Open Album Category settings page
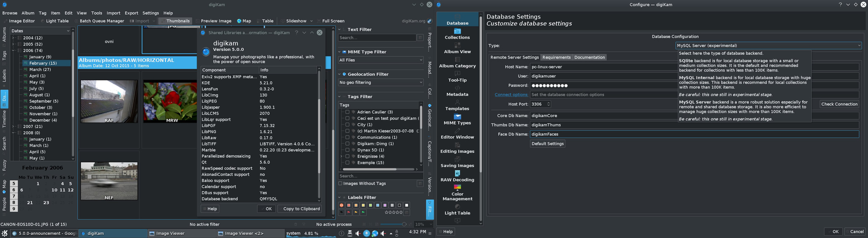The width and height of the screenshot is (868, 238). coord(457,63)
